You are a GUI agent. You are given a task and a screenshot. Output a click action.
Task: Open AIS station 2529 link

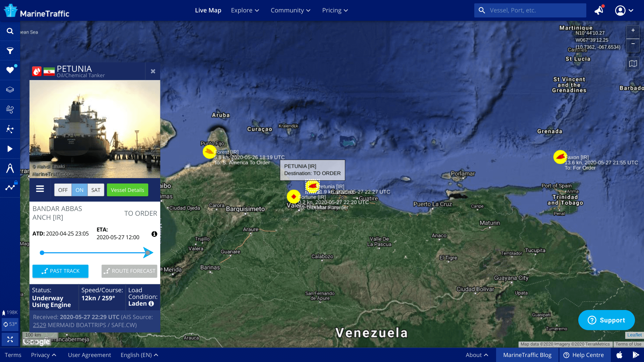[39, 325]
